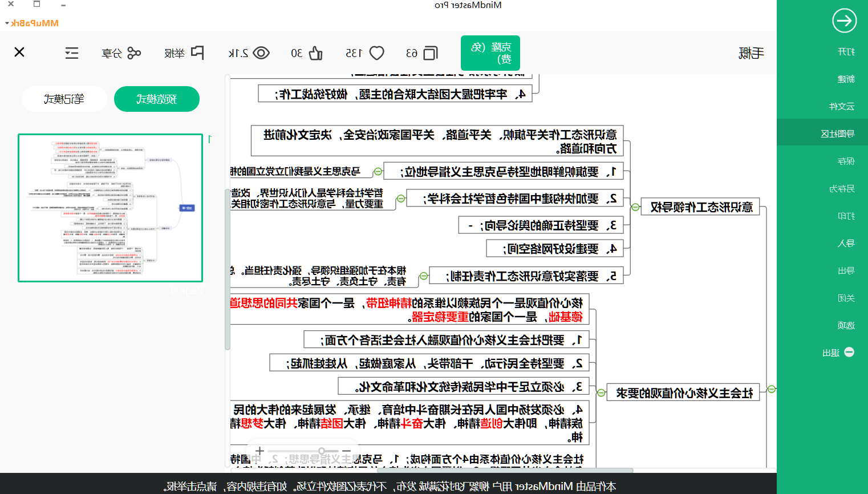This screenshot has width=868, height=494.
Task: Click the back arrow circle icon
Action: [845, 21]
